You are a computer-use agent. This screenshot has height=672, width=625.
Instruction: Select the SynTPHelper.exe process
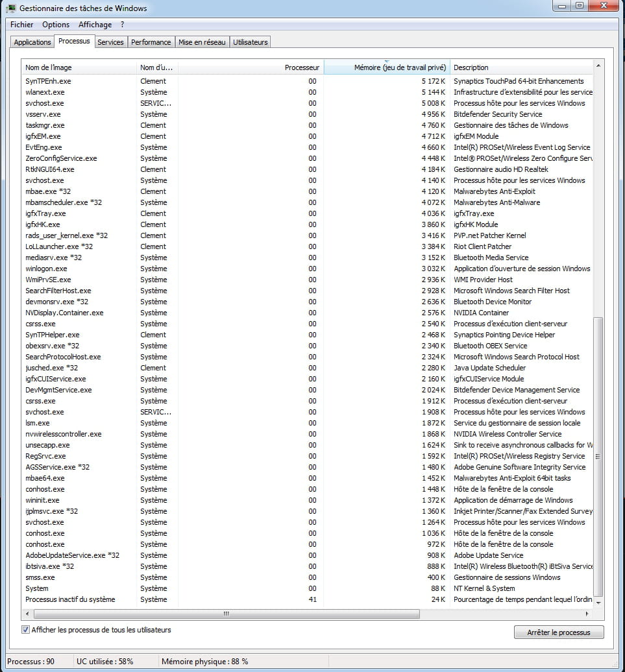(x=307, y=335)
